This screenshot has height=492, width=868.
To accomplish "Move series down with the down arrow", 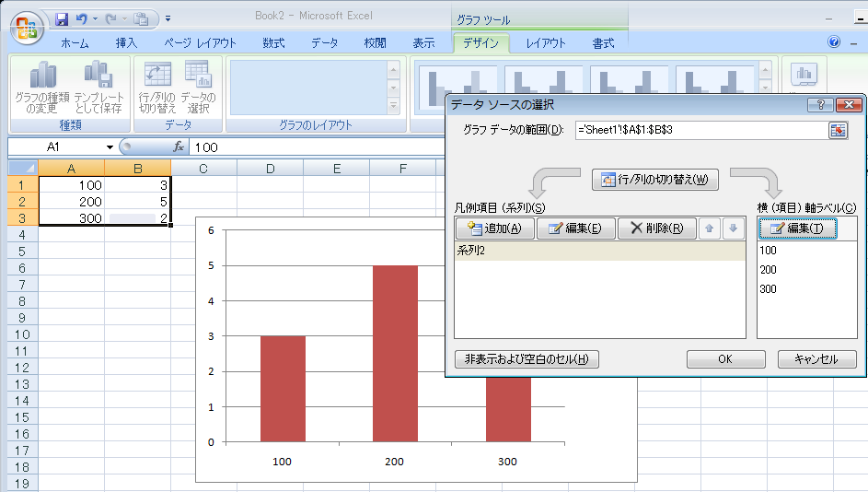I will coord(733,228).
